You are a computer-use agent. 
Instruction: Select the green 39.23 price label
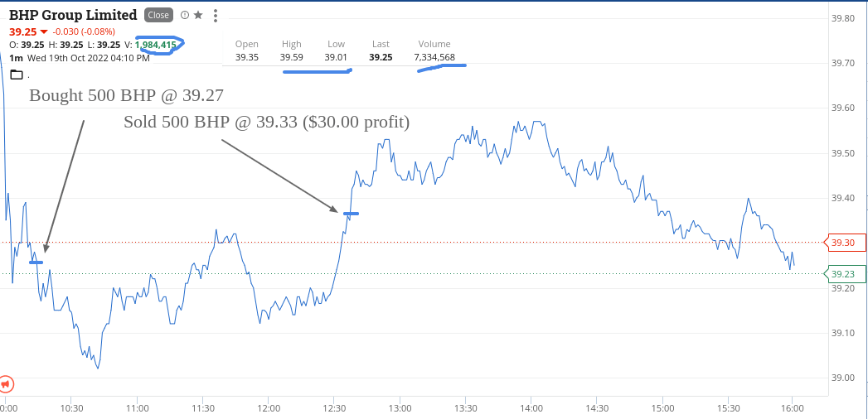(846, 273)
